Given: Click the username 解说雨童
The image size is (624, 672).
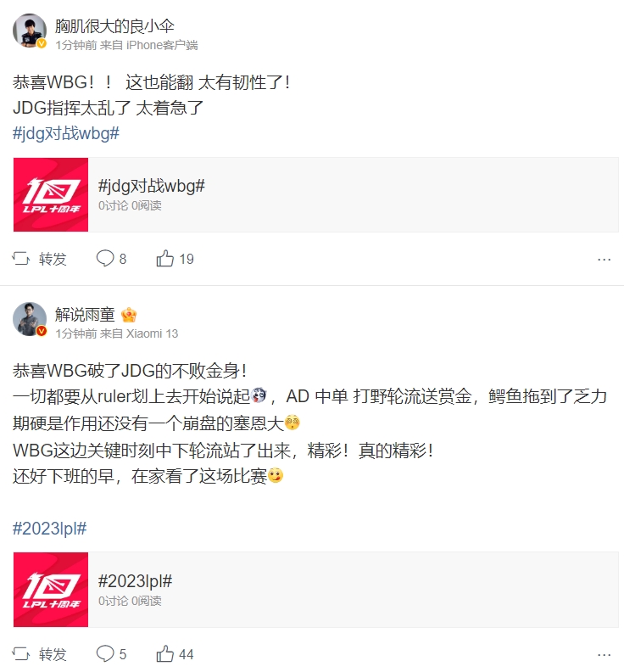Looking at the screenshot, I should pos(85,314).
